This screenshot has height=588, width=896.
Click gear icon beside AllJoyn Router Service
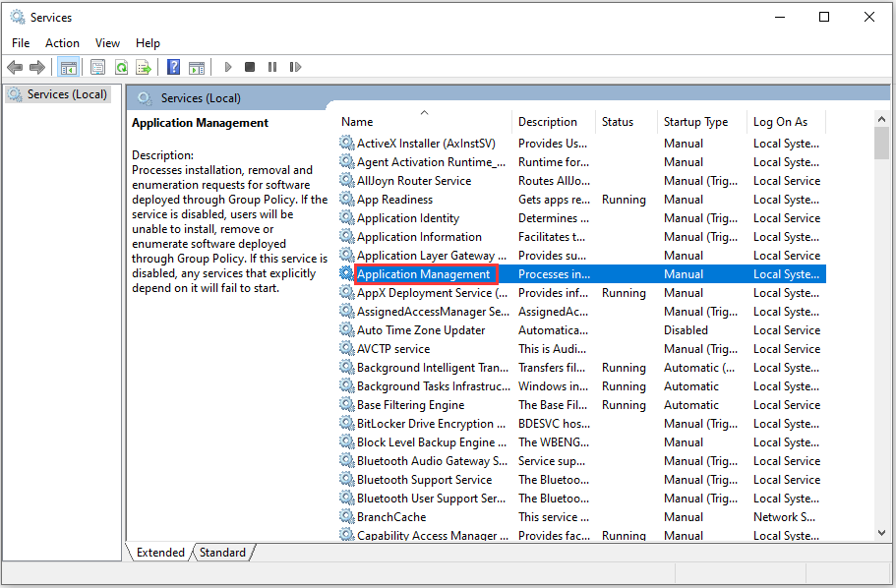[x=347, y=180]
